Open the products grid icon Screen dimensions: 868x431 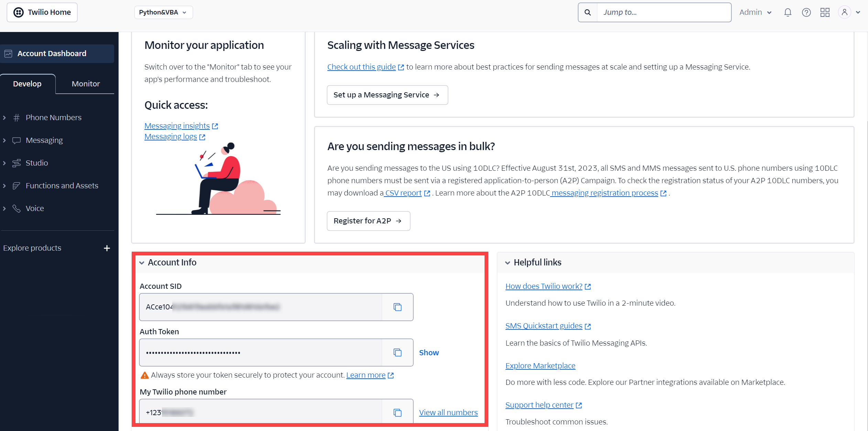pos(825,12)
